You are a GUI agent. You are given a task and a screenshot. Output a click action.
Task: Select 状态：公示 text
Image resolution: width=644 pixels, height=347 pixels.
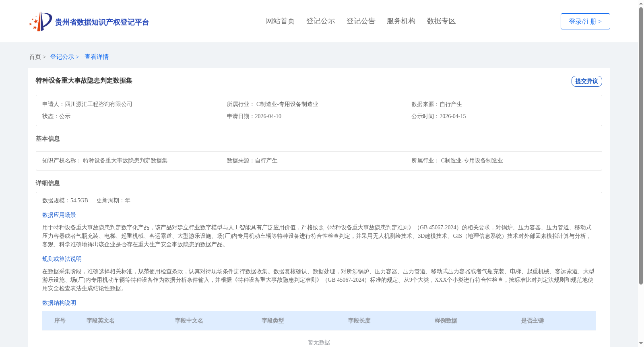[x=56, y=116]
